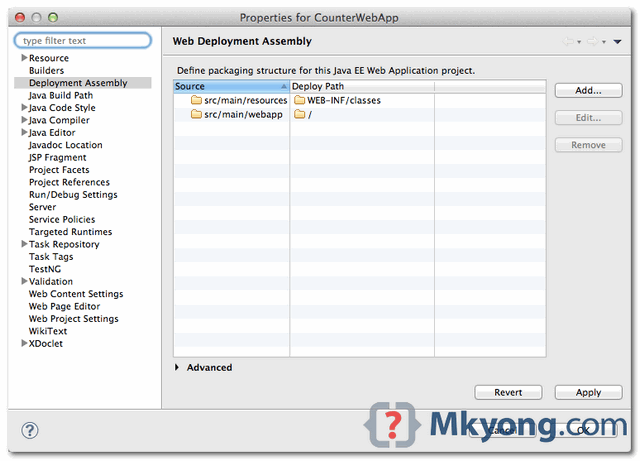Select the src/main/webapp source row
Viewport: 640px width, 461px height.
pyautogui.click(x=237, y=115)
